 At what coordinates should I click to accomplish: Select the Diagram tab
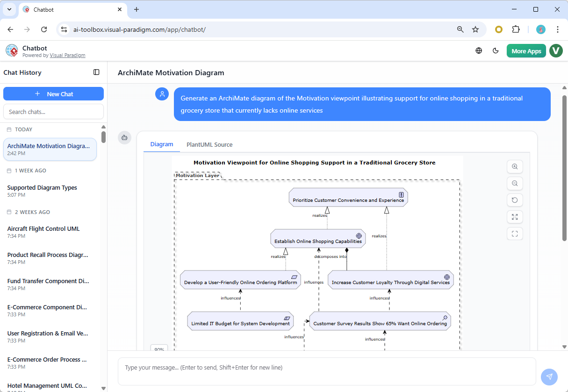point(161,144)
